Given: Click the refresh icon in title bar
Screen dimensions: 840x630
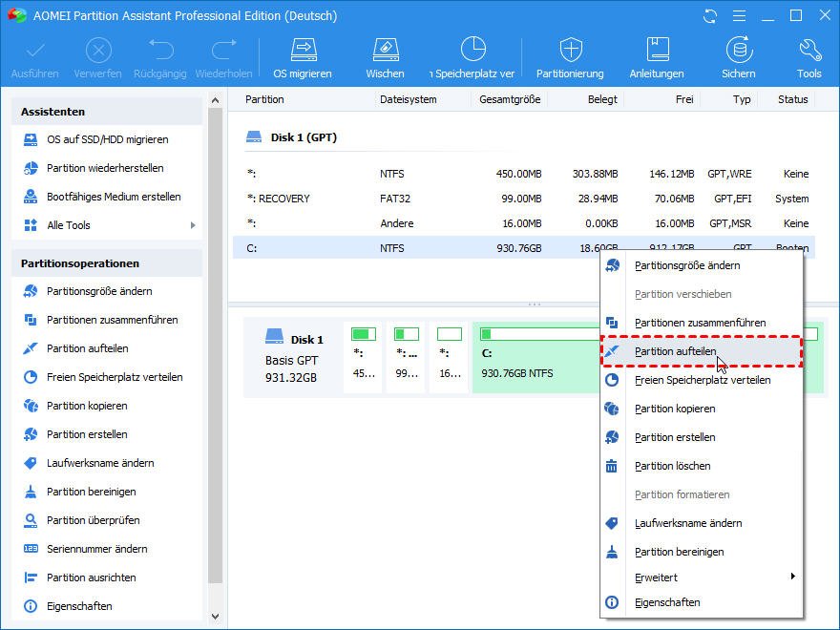Looking at the screenshot, I should coord(709,16).
